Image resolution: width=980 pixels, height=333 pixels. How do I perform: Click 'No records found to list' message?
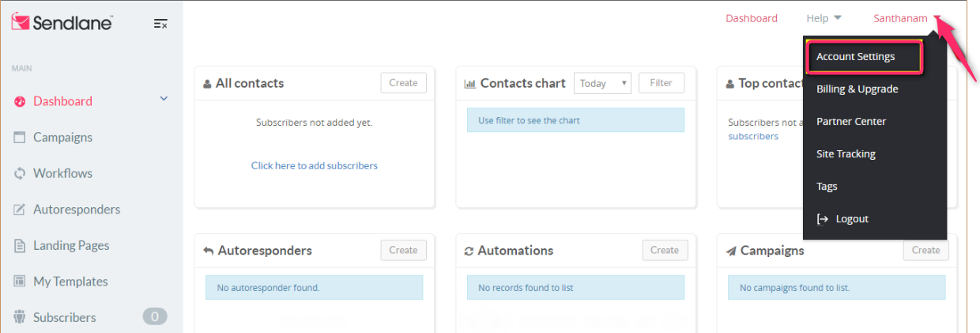575,287
